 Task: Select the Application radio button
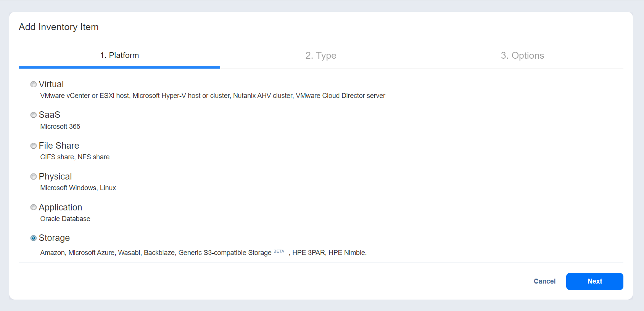(34, 207)
